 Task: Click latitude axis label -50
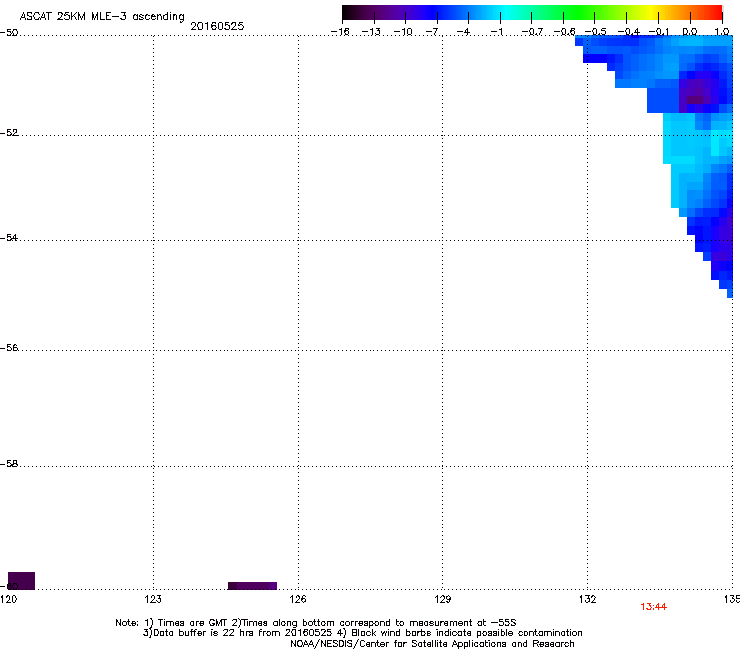click(9, 33)
